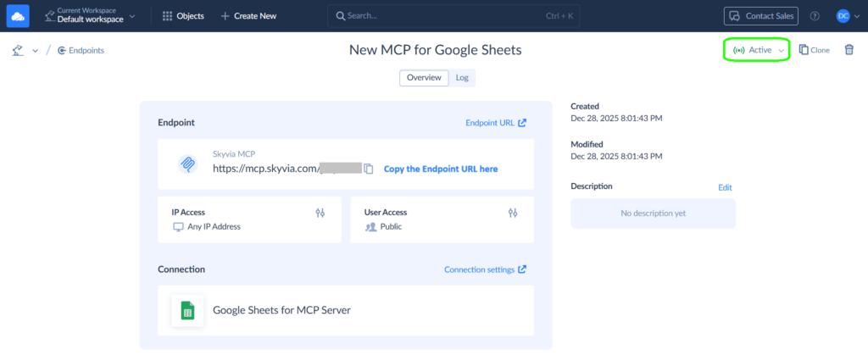Screen dimensions: 868x361
Task: Click the Skyvia MCP round icon
Action: pyautogui.click(x=187, y=164)
